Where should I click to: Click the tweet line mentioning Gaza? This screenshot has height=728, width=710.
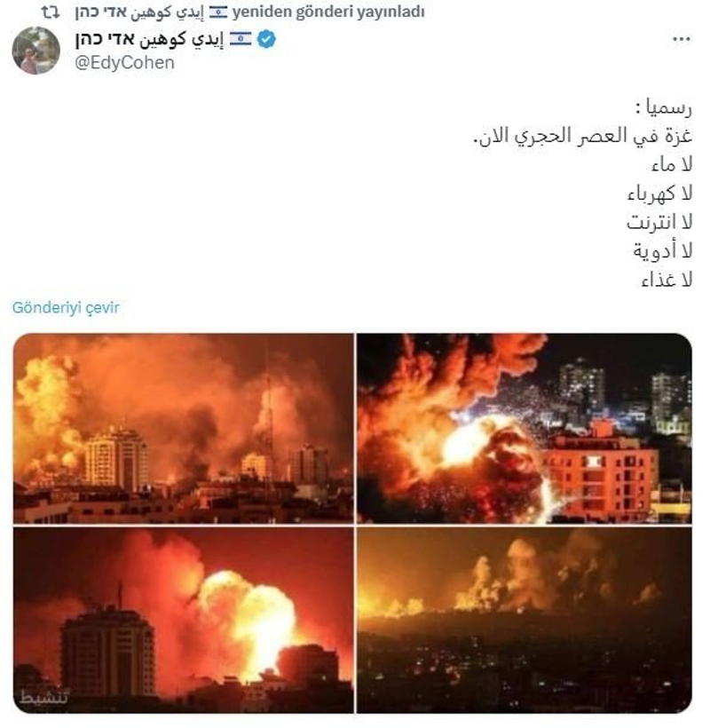tap(582, 137)
